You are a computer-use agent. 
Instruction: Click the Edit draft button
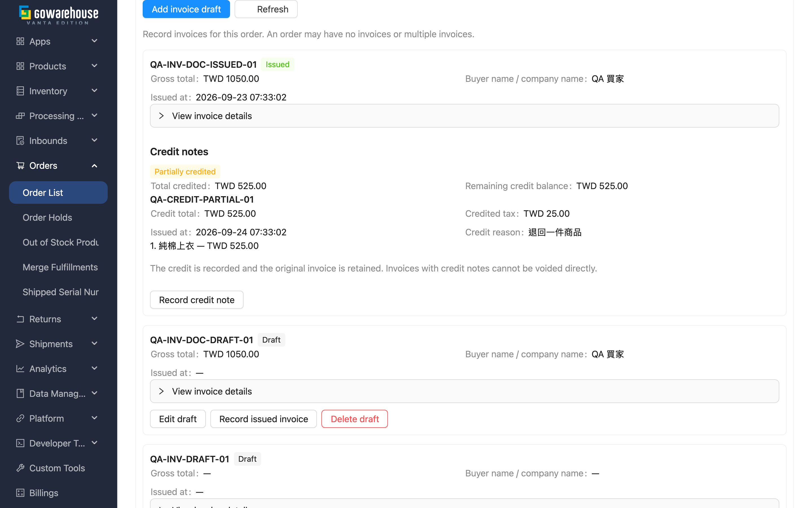178,419
